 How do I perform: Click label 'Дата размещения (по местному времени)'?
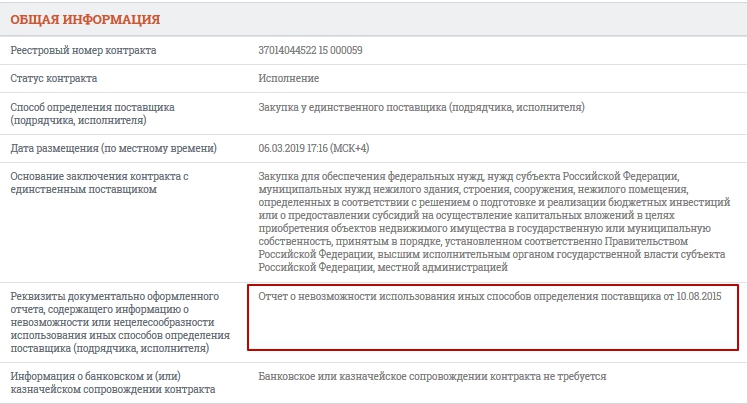tap(113, 148)
